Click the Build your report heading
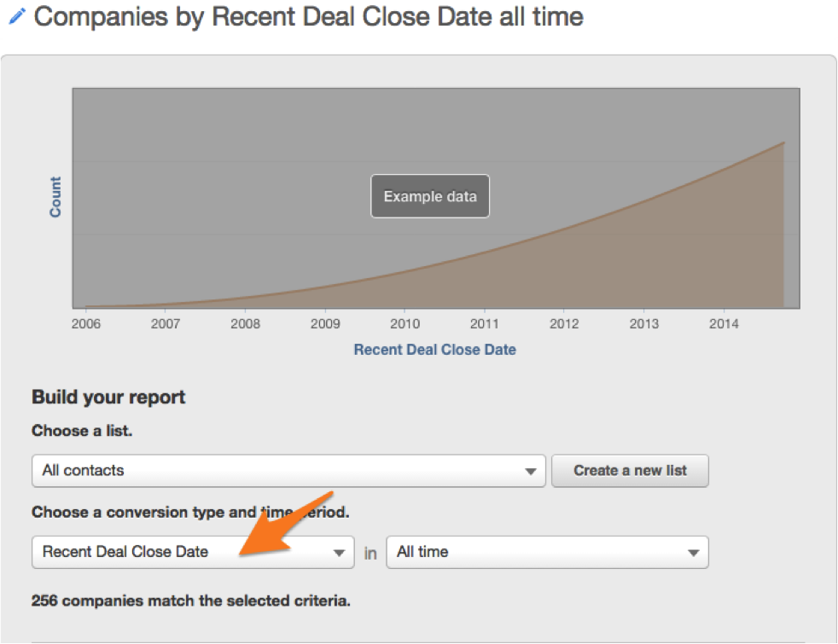Image resolution: width=838 pixels, height=644 pixels. [108, 397]
